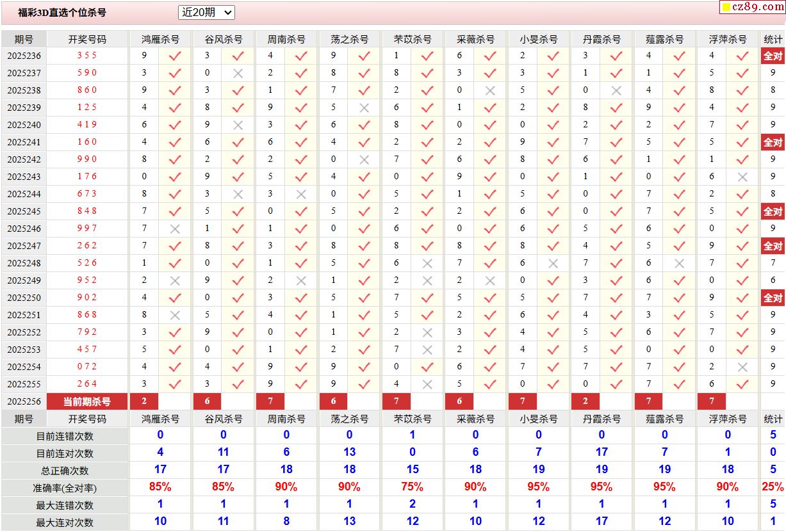Screen dimensions: 786x532
Task: Click the cz89.com site logo
Action: tap(752, 7)
